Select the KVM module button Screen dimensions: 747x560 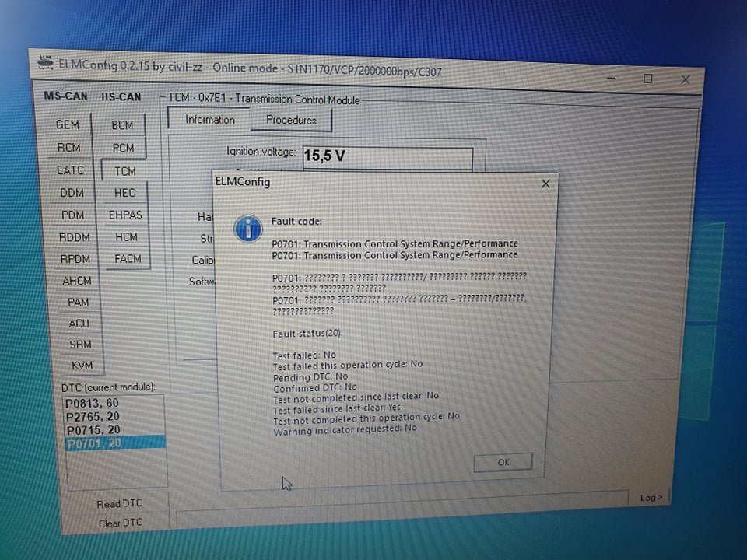click(82, 366)
